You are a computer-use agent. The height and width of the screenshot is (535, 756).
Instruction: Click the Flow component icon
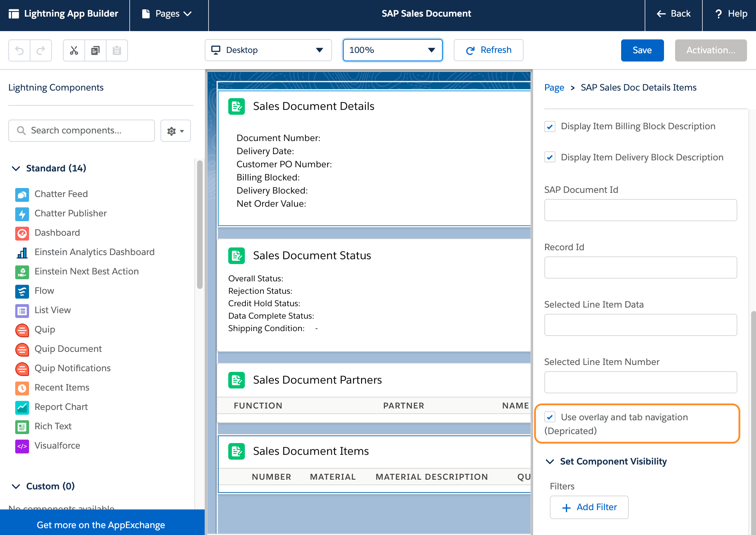[22, 291]
